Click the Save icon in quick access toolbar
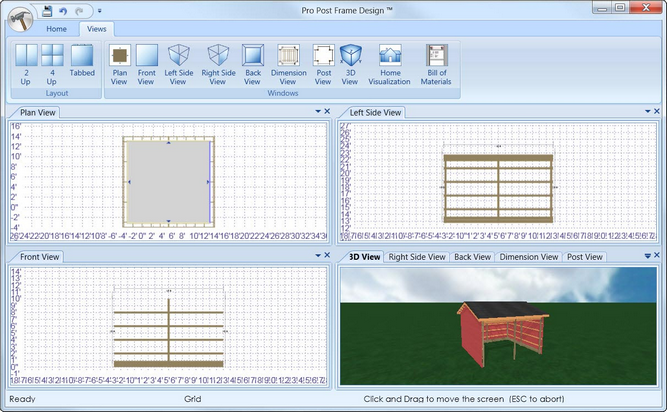This screenshot has width=667, height=412. point(47,11)
